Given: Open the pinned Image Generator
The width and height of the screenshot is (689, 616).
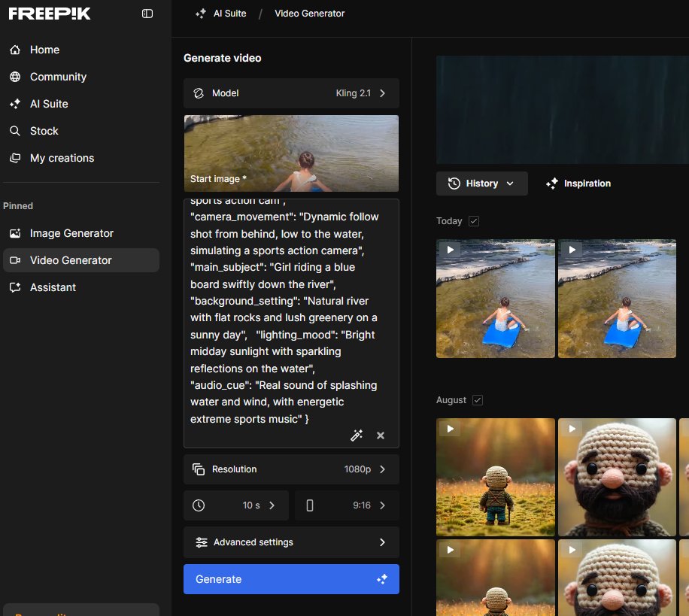Looking at the screenshot, I should pyautogui.click(x=80, y=233).
